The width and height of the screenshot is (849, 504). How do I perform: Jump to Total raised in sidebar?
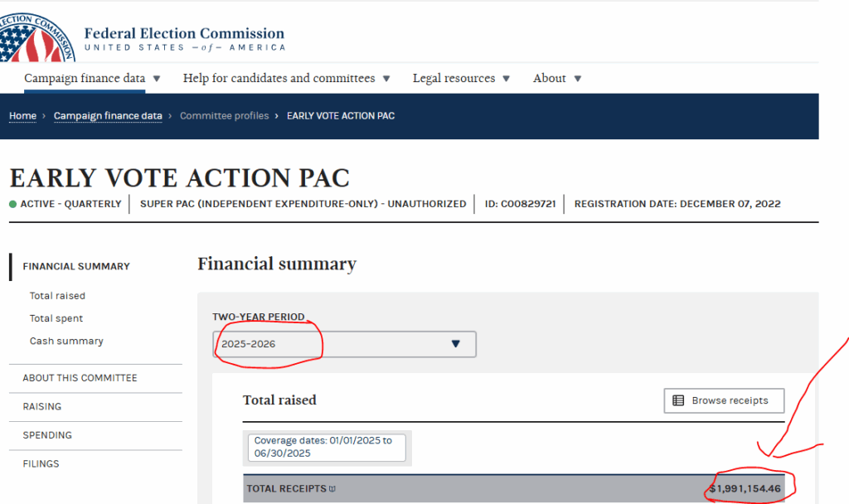pyautogui.click(x=57, y=296)
